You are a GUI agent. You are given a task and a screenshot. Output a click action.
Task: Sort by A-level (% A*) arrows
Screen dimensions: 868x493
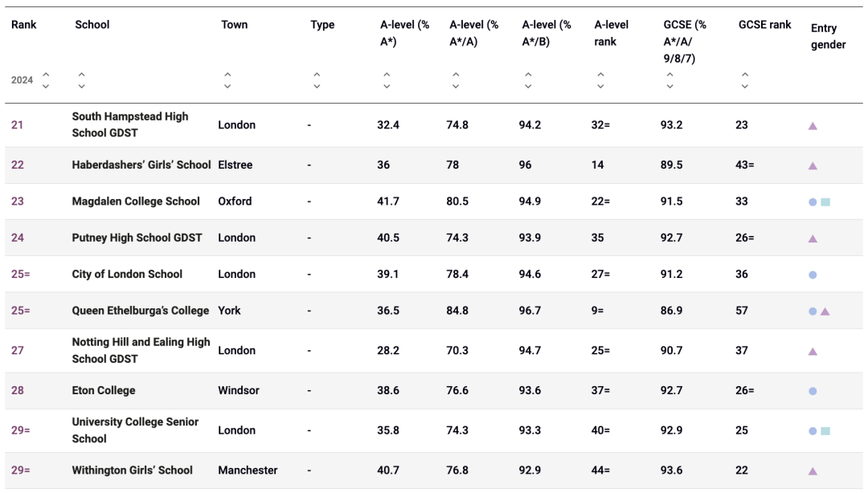(x=387, y=80)
